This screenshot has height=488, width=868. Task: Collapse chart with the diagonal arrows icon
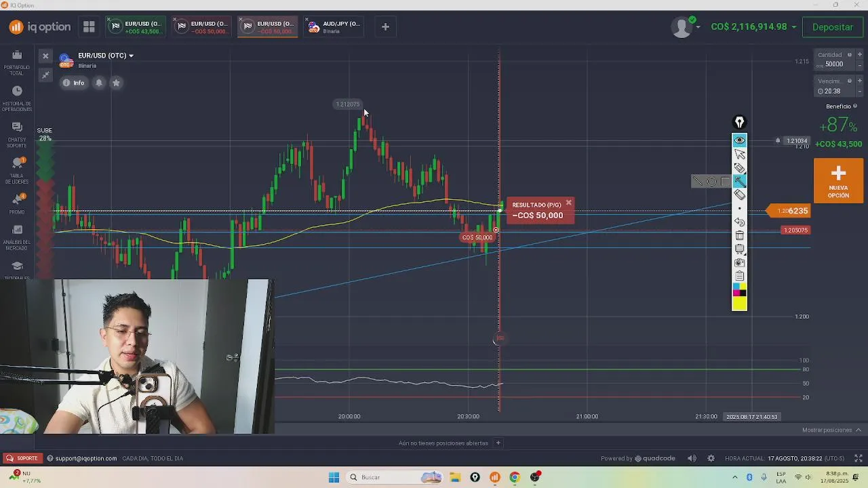pos(45,75)
